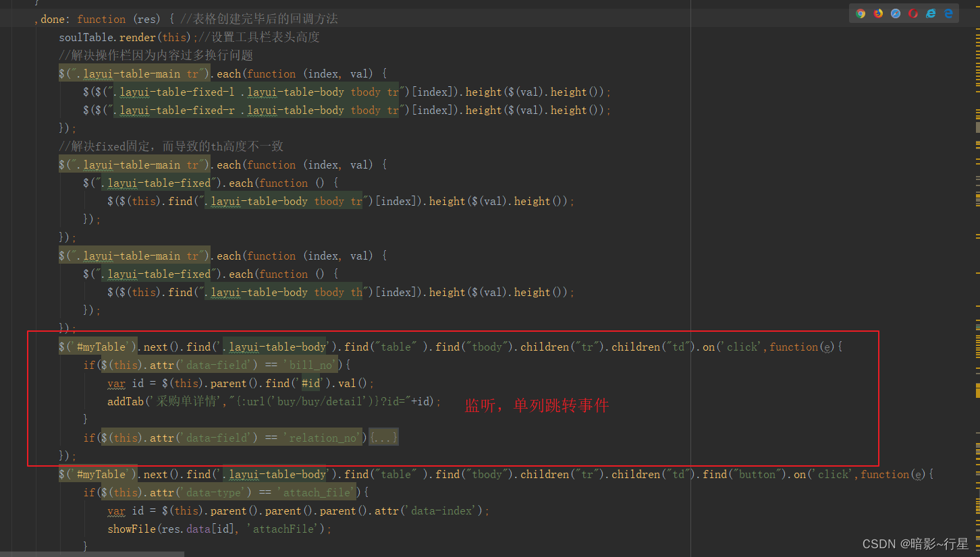Screen dimensions: 980x557
Task: Click the comment '//表格创建完毕后的回调方法'
Action: coord(259,19)
